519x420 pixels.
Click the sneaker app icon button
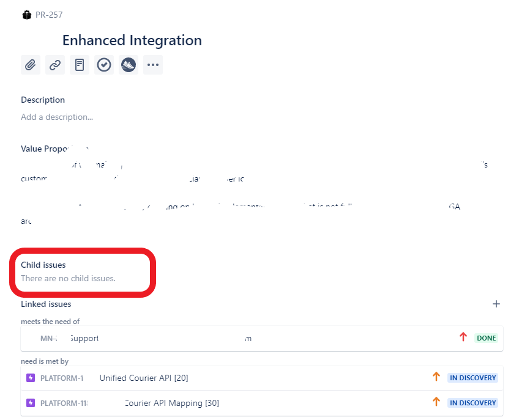(x=129, y=65)
